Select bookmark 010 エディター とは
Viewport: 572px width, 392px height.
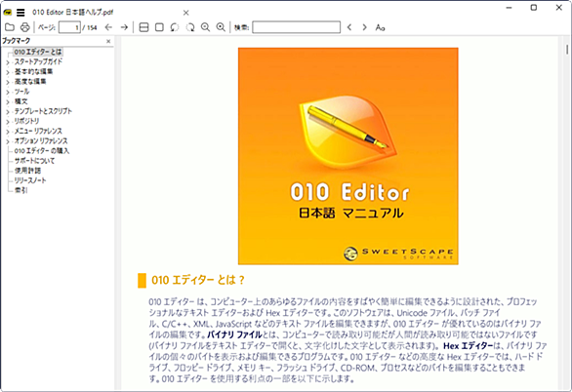[x=38, y=52]
